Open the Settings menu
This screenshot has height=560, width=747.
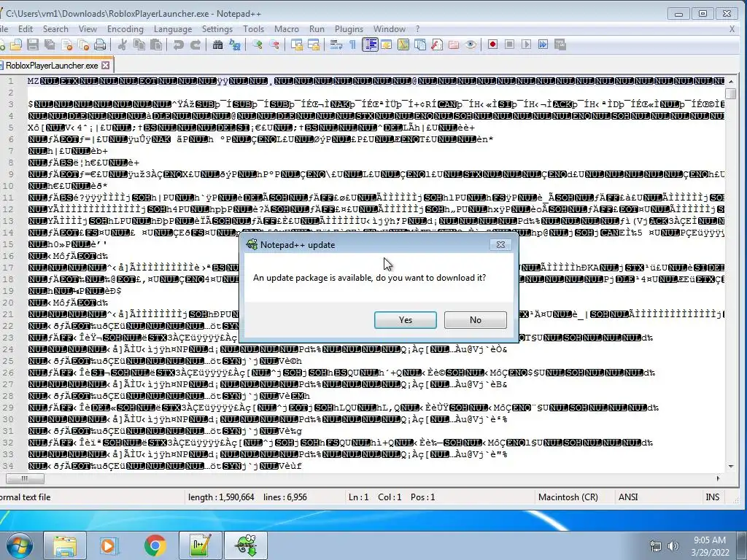tap(217, 29)
